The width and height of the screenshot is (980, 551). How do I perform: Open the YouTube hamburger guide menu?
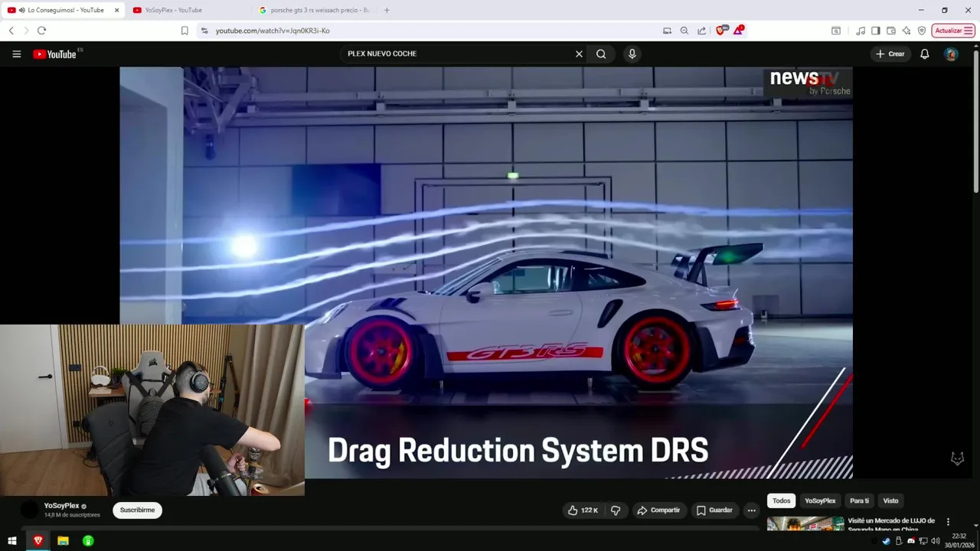click(x=16, y=54)
